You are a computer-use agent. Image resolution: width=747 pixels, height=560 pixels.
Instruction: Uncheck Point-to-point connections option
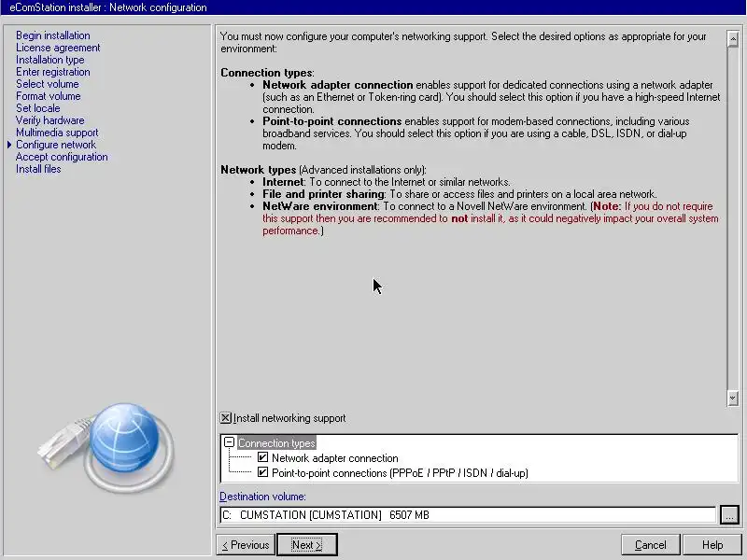point(262,472)
